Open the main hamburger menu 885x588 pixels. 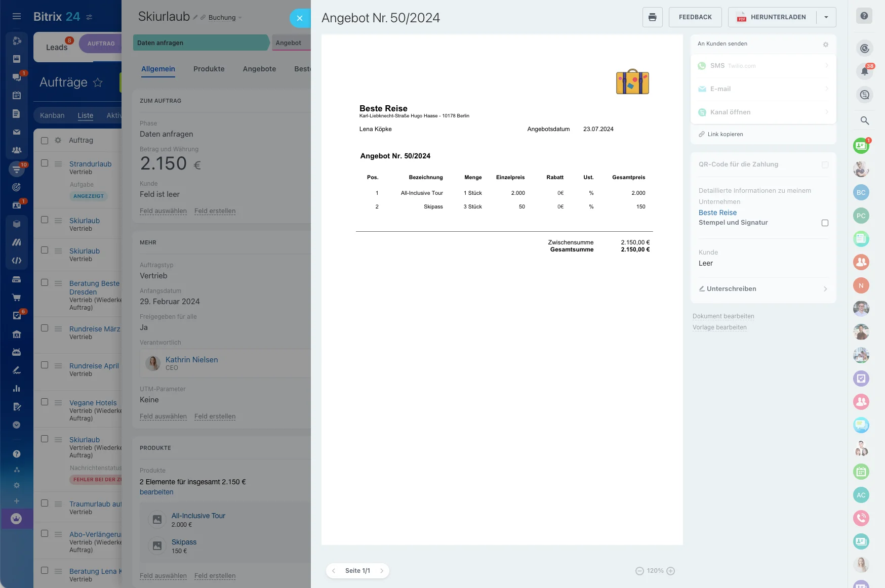17,17
